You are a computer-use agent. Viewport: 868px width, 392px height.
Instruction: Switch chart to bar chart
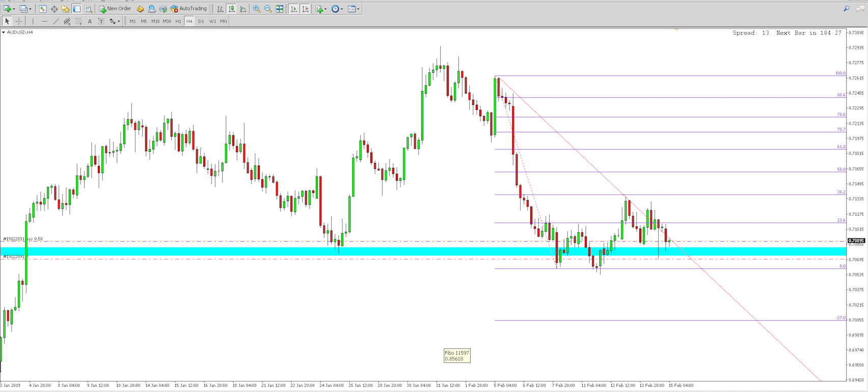click(220, 9)
